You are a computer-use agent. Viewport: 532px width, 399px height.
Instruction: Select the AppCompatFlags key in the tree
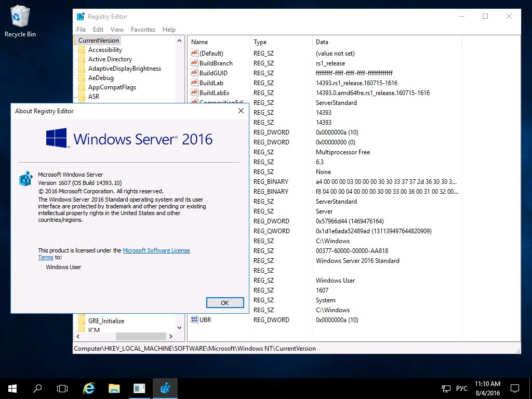[x=112, y=87]
